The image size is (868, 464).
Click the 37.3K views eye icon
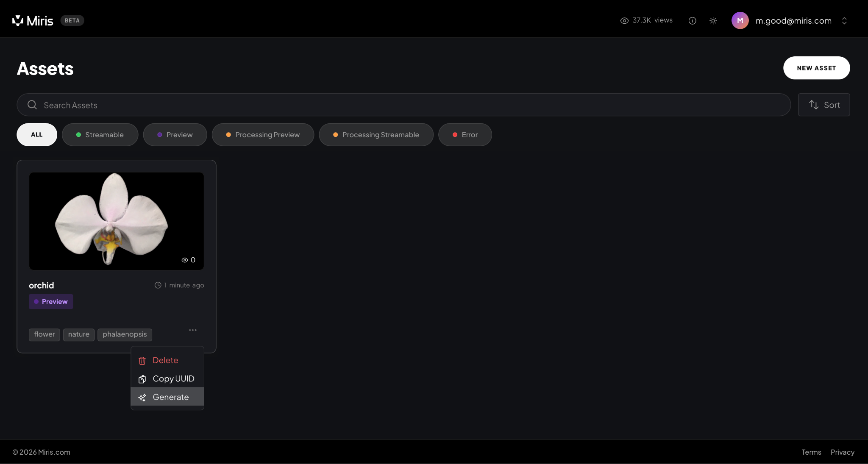pyautogui.click(x=624, y=21)
